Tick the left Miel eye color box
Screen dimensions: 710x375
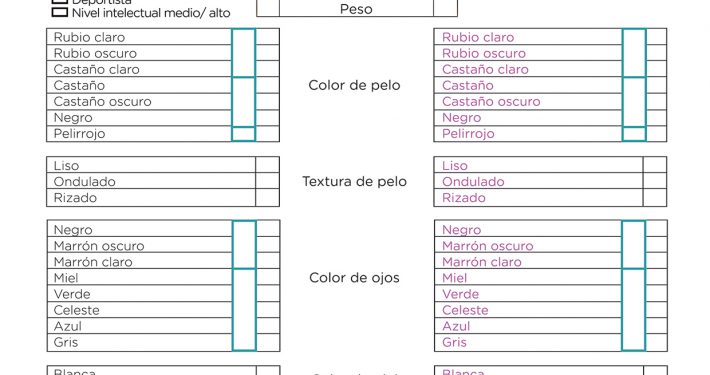click(268, 277)
